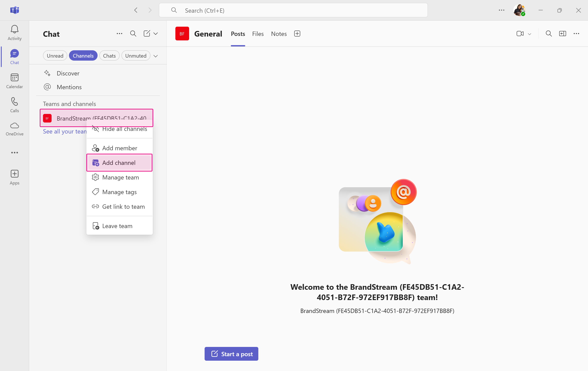588x371 pixels.
Task: Show more apps with sidebar ellipsis
Action: tap(14, 153)
